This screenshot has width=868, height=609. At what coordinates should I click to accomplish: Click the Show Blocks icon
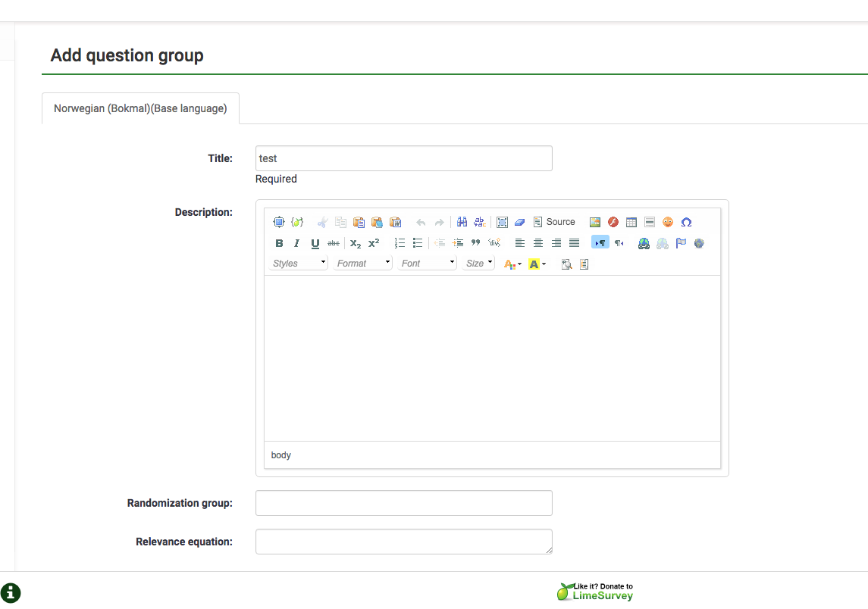[x=566, y=264]
